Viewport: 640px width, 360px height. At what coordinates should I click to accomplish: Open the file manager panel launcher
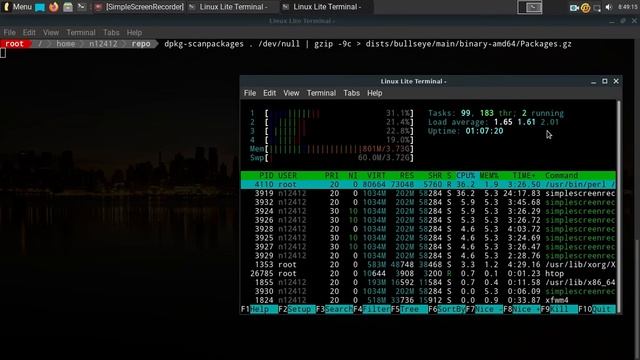[68, 7]
